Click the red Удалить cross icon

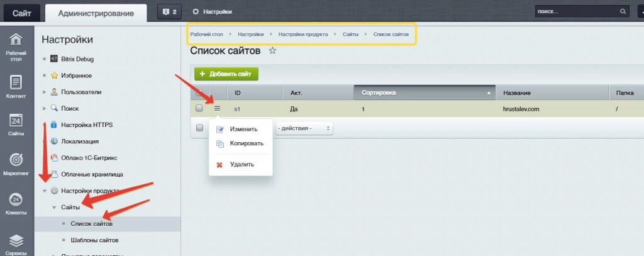(x=219, y=165)
